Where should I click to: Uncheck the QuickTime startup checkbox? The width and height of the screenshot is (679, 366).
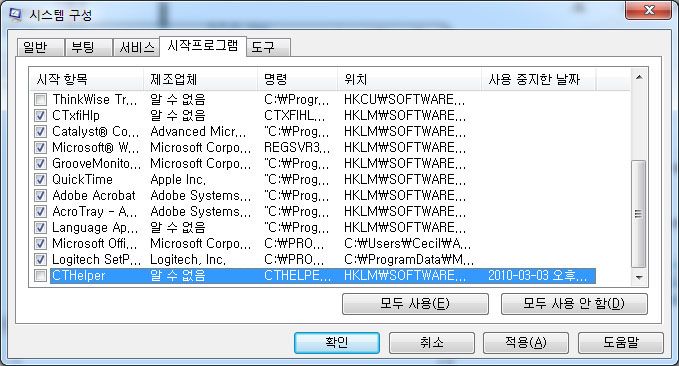tap(40, 180)
